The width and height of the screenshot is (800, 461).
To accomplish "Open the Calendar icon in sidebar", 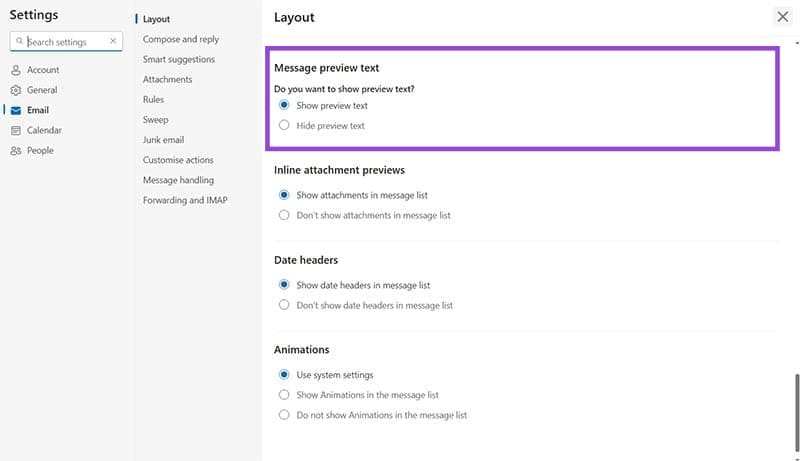I will click(16, 131).
